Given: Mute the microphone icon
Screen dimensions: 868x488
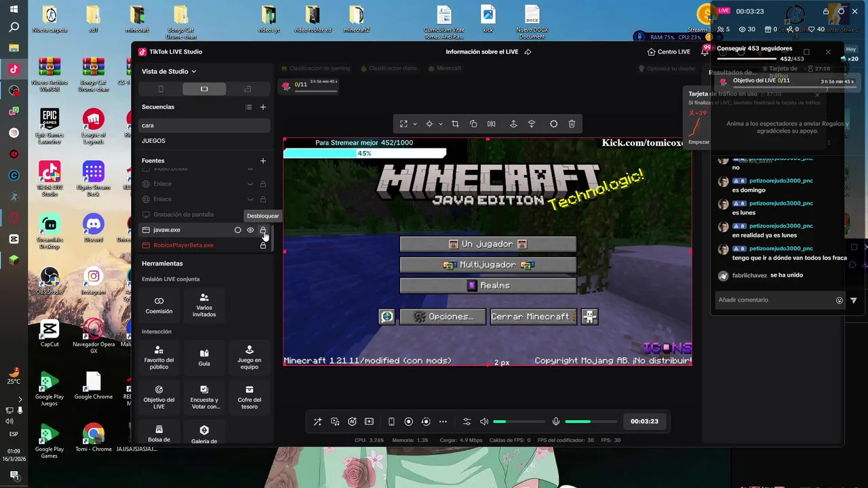Looking at the screenshot, I should (x=556, y=422).
